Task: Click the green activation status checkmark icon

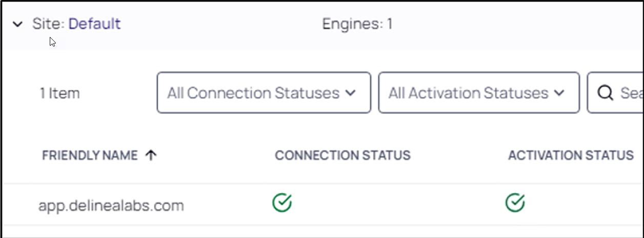Action: tap(515, 203)
